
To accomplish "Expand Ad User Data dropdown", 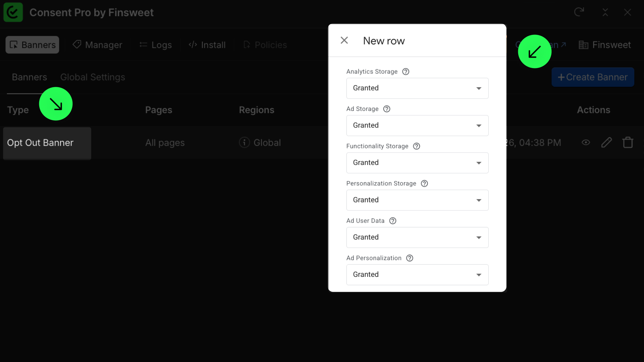I will pyautogui.click(x=417, y=237).
